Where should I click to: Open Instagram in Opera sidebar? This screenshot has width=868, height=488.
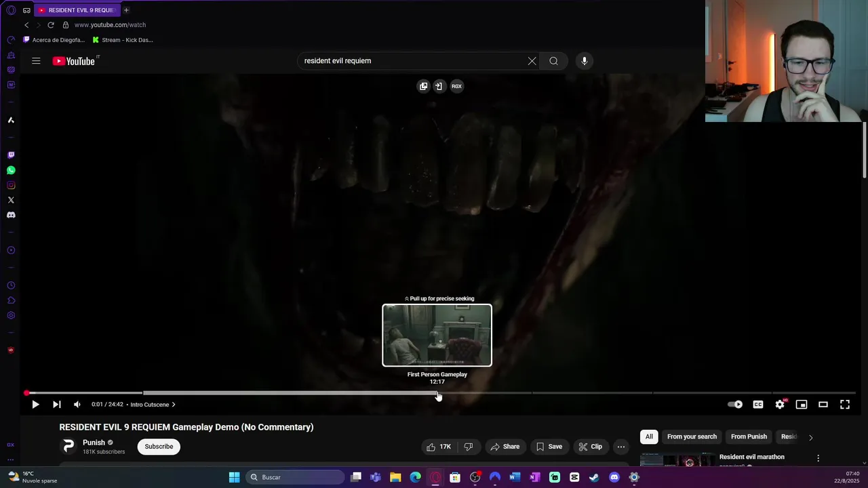click(x=11, y=185)
